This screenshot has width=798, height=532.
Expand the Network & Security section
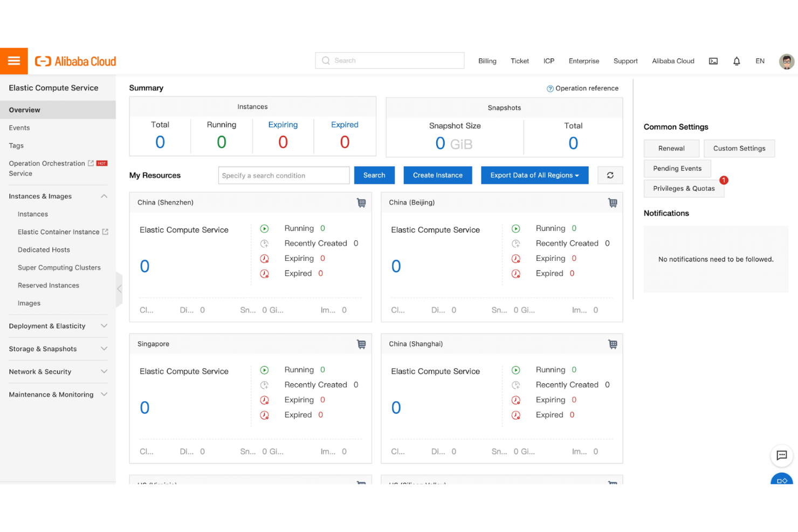(104, 371)
